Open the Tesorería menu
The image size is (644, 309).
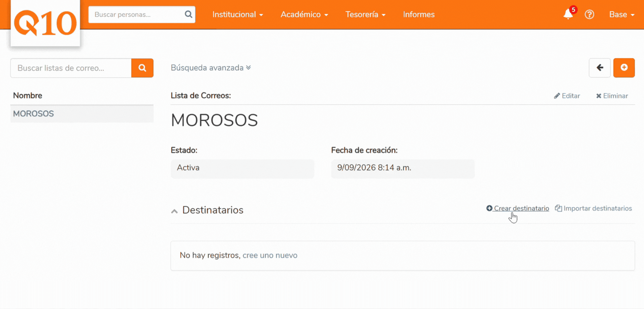(x=365, y=15)
